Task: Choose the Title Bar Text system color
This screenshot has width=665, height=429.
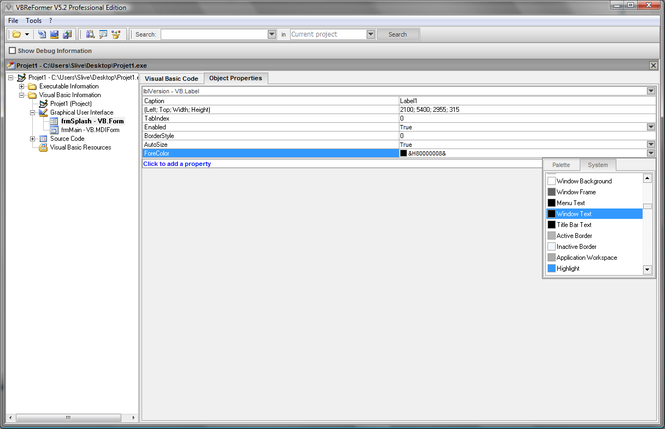Action: [594, 225]
